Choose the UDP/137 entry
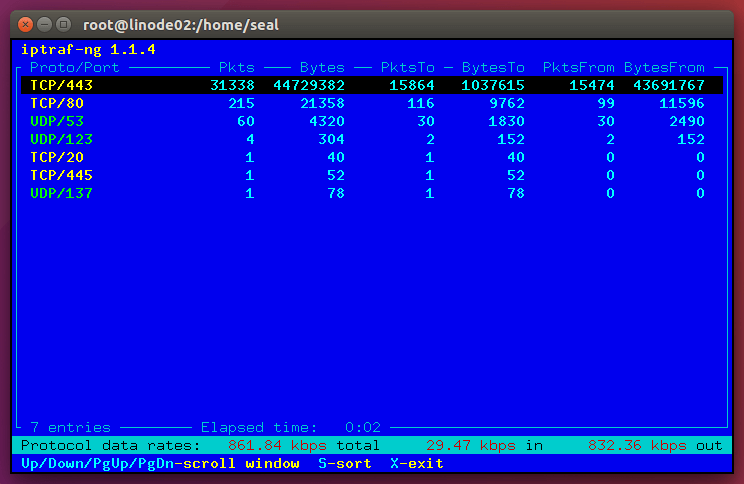 [52, 193]
